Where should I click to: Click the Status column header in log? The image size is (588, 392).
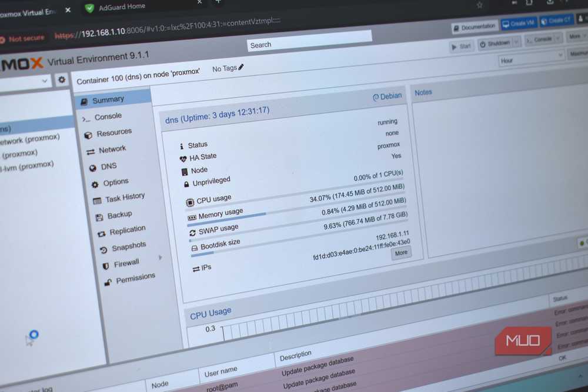(x=560, y=299)
